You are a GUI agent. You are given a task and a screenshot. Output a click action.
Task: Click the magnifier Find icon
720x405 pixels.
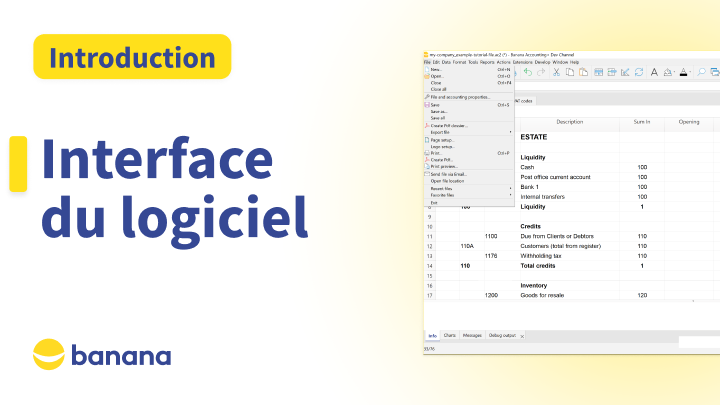[x=701, y=72]
